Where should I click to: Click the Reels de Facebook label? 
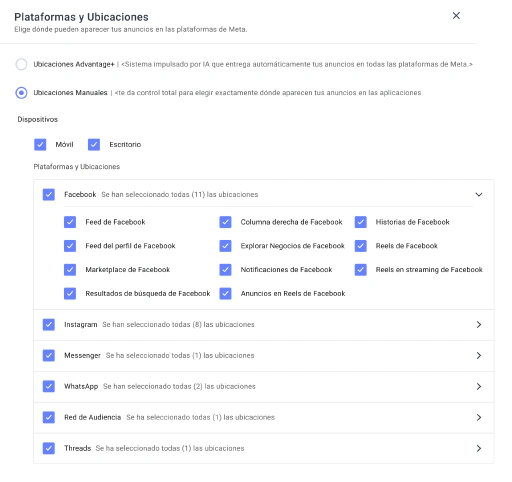click(407, 246)
